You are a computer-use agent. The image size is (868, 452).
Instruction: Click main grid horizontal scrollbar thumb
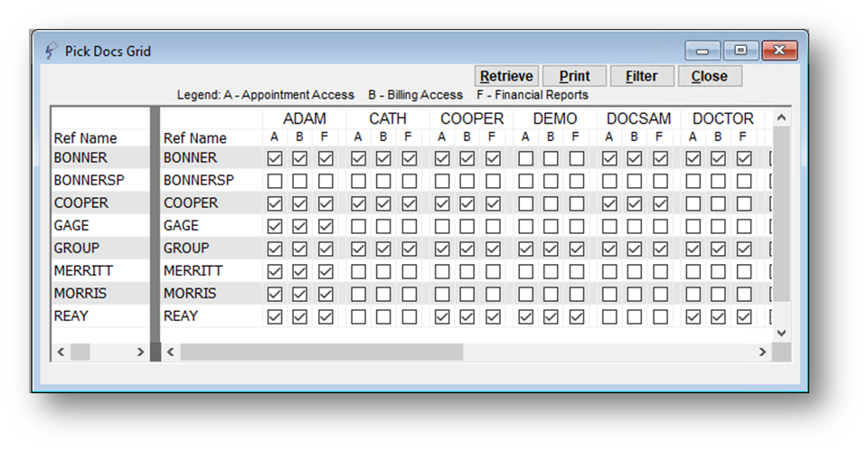(322, 352)
